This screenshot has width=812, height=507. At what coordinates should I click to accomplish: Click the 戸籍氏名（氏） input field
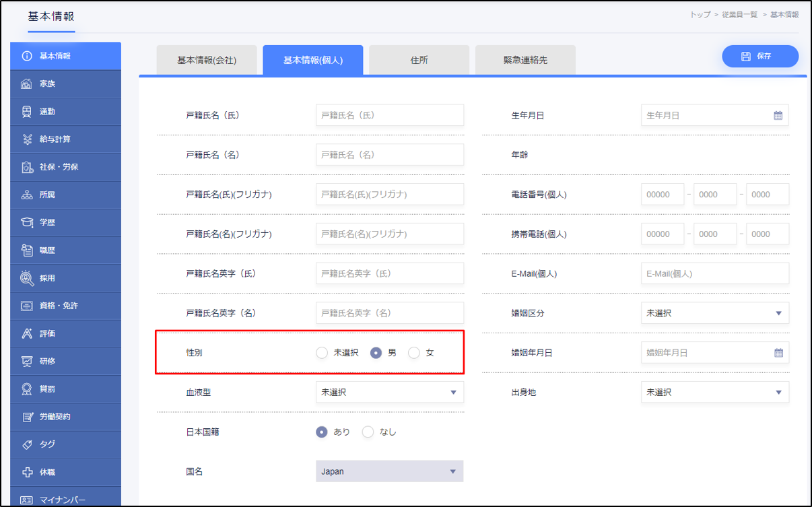click(x=389, y=115)
